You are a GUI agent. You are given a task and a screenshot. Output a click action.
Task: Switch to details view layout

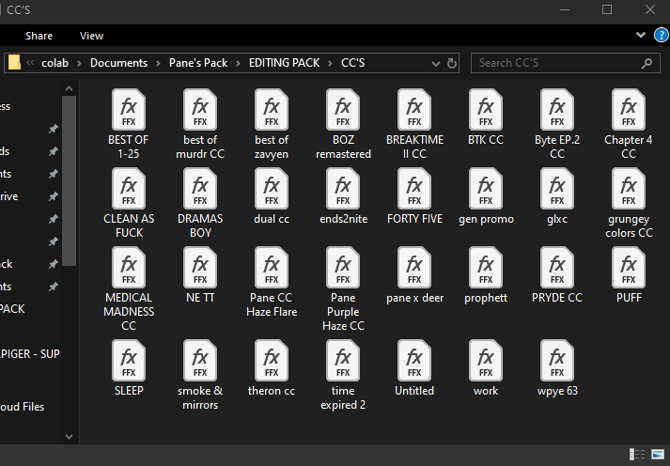637,454
